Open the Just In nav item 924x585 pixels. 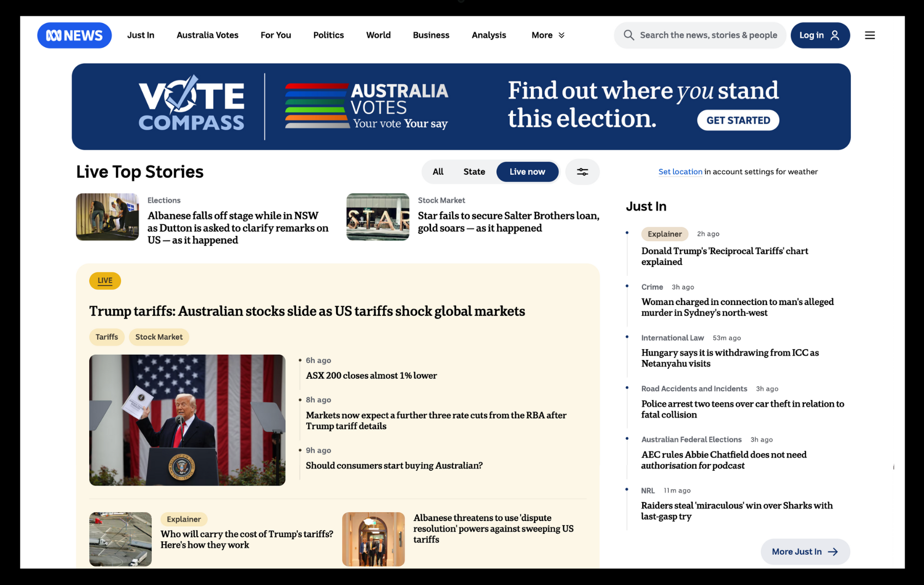(141, 35)
